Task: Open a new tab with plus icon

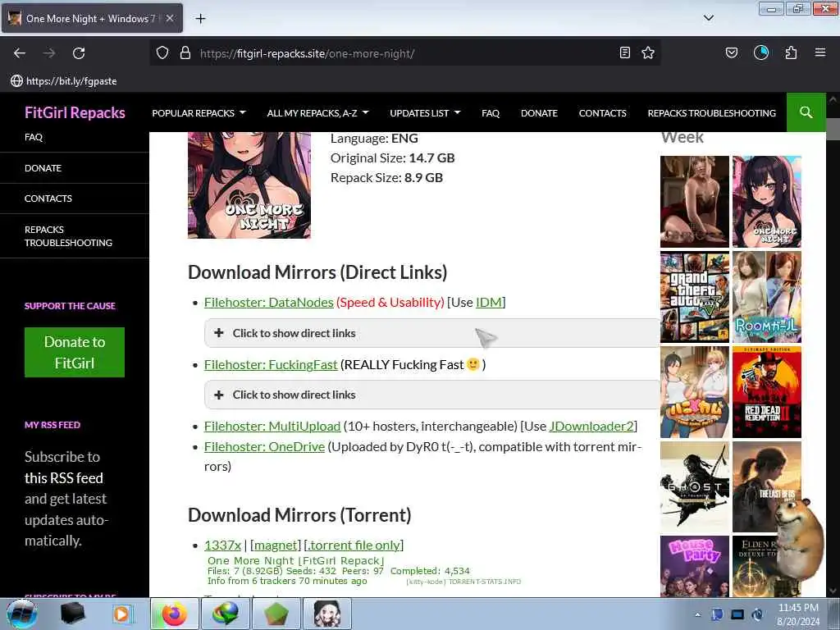Action: coord(200,19)
